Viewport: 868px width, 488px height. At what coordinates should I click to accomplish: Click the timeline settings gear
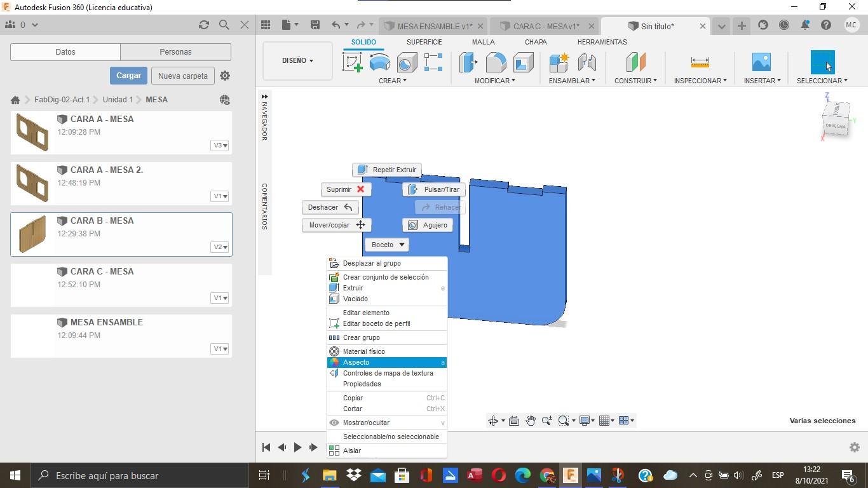(855, 447)
